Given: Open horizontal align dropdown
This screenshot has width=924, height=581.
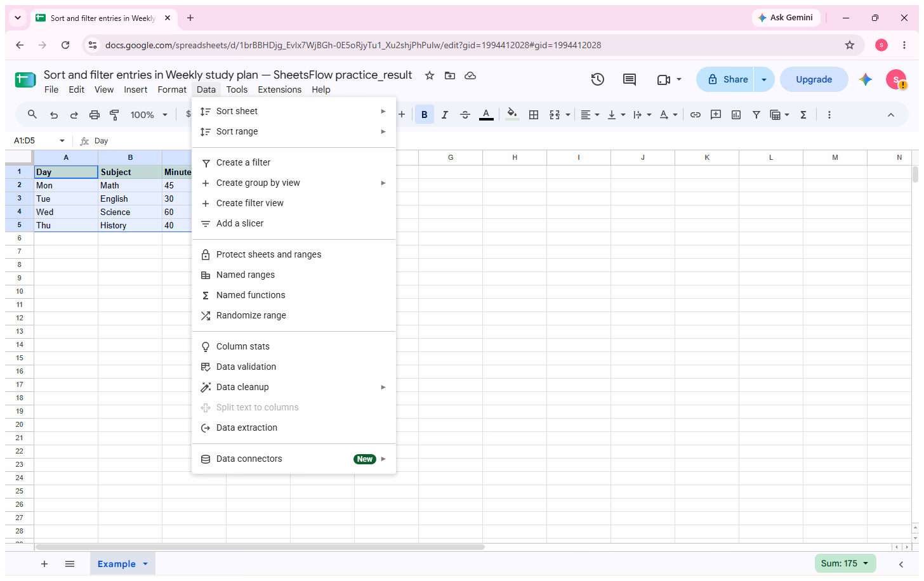Looking at the screenshot, I should pyautogui.click(x=590, y=115).
